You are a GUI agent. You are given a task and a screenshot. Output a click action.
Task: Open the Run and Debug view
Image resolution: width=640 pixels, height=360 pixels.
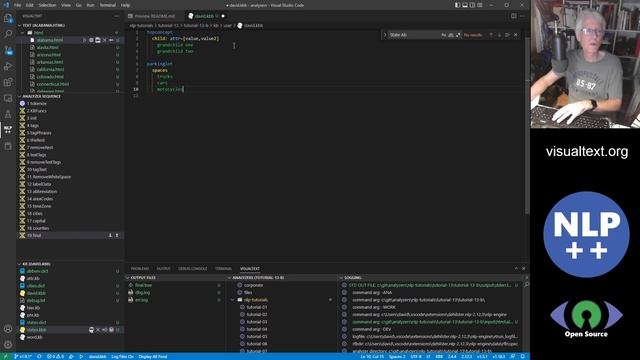[x=8, y=66]
